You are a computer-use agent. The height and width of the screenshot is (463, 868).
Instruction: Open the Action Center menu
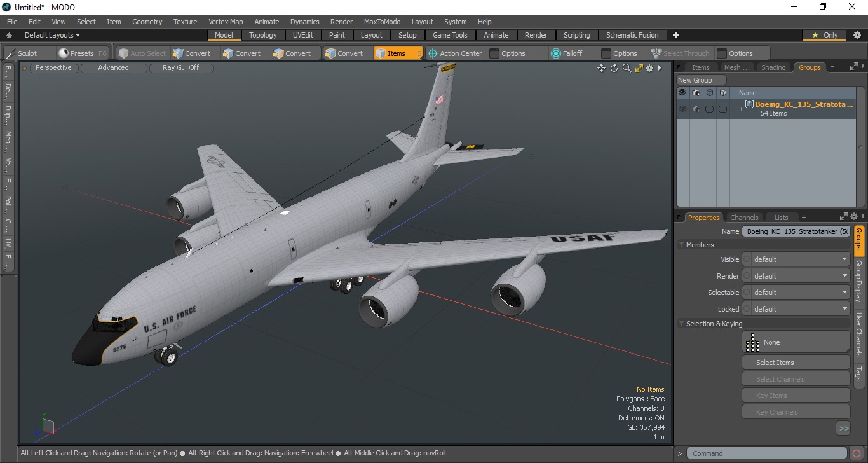[x=456, y=53]
